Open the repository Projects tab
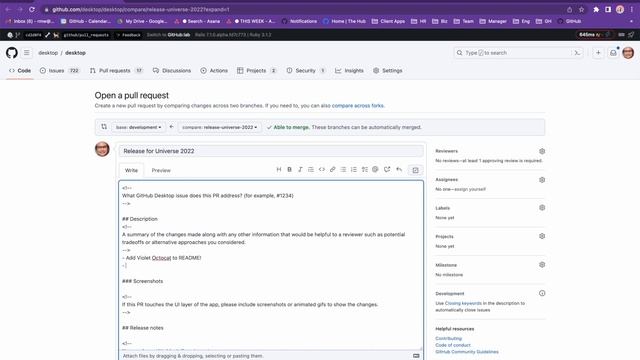The width and height of the screenshot is (640, 360). [x=257, y=71]
